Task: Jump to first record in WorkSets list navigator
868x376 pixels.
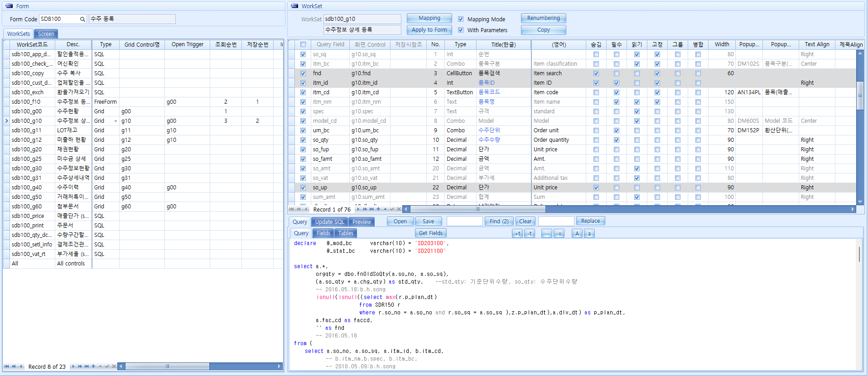Action: (x=6, y=366)
